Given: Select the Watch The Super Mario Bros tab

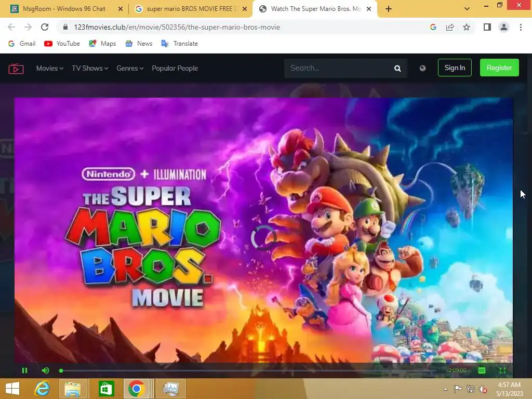Looking at the screenshot, I should coord(315,9).
